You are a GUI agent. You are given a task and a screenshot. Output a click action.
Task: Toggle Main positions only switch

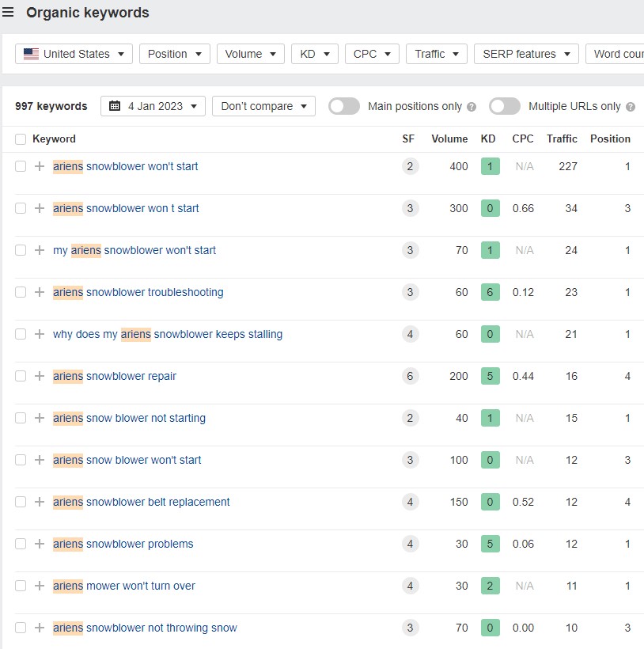pyautogui.click(x=344, y=106)
